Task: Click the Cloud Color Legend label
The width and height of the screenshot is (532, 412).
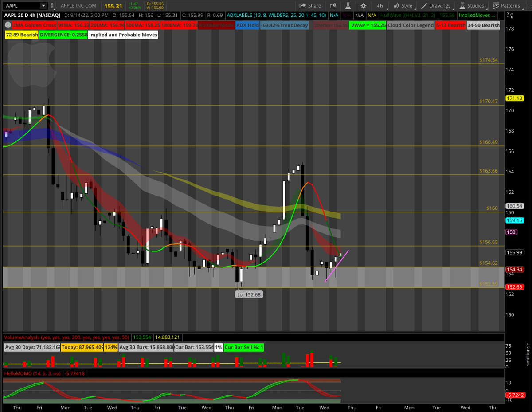Action: (411, 25)
